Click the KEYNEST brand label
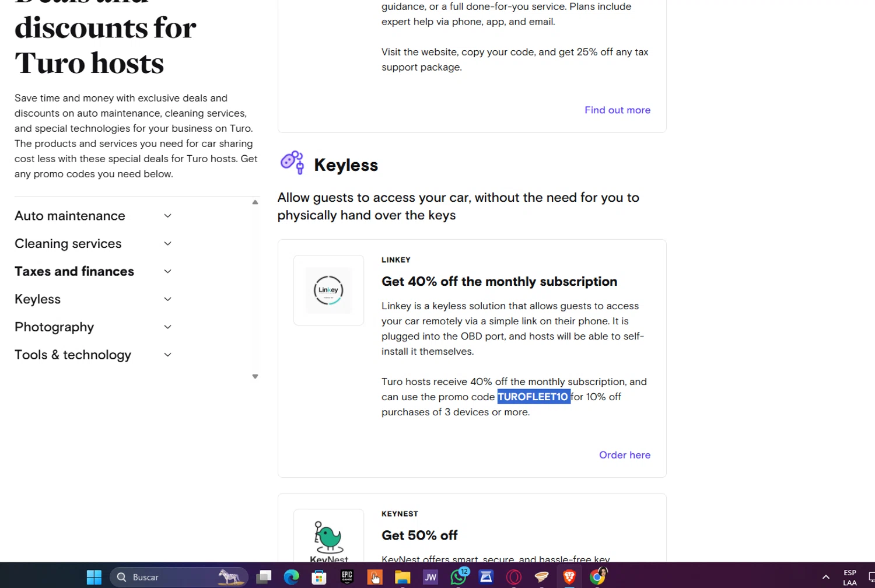 point(400,514)
